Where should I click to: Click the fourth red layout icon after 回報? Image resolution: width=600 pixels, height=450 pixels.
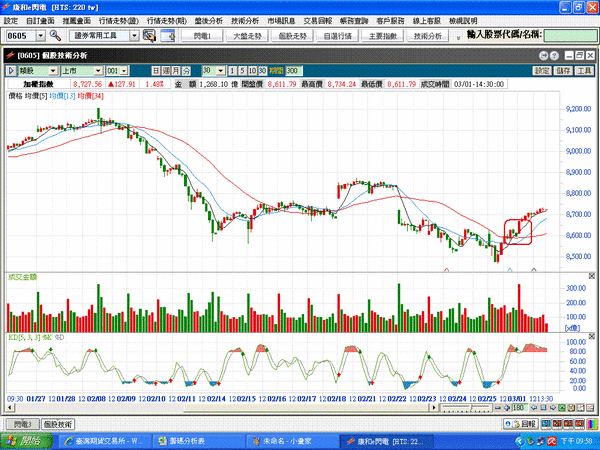coord(580,424)
